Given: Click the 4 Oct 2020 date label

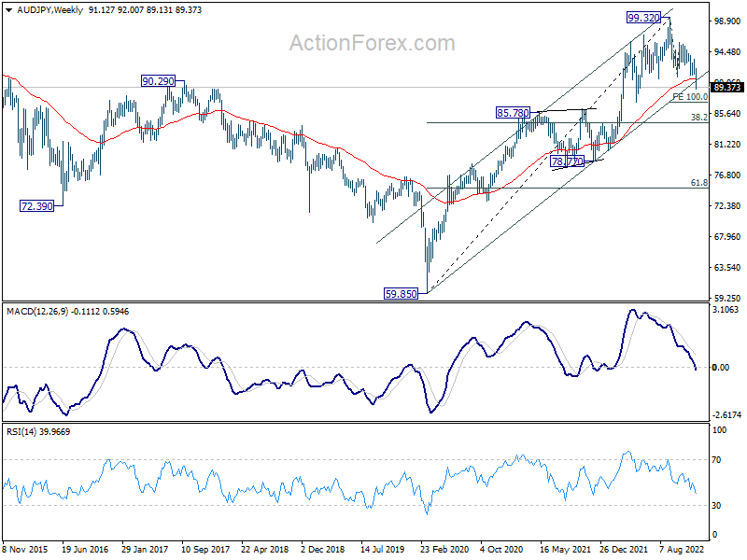Looking at the screenshot, I should tap(501, 549).
